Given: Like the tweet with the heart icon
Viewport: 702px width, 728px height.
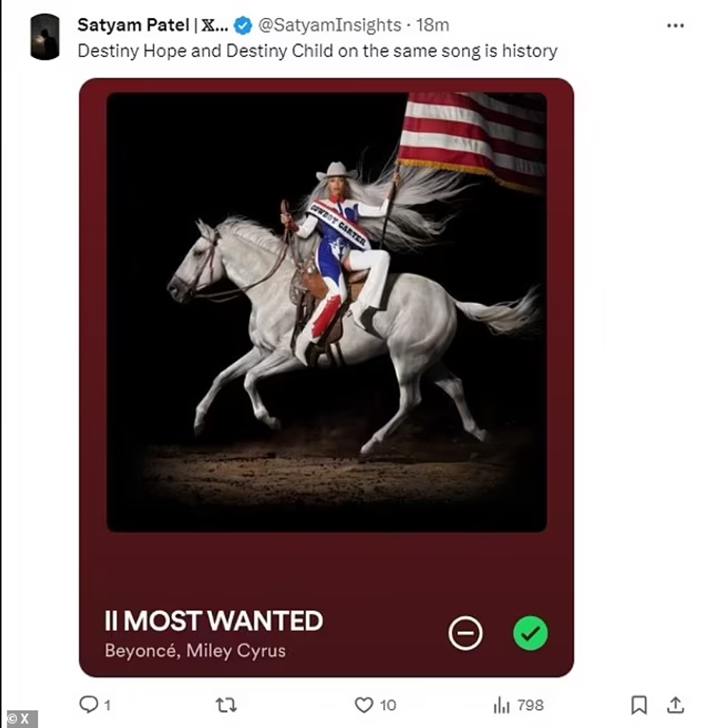Looking at the screenshot, I should click(364, 705).
